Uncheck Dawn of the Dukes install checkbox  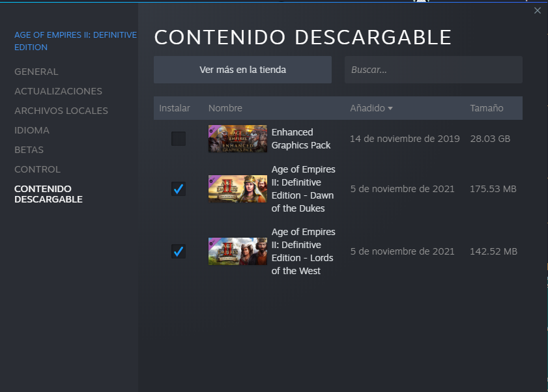click(x=179, y=189)
